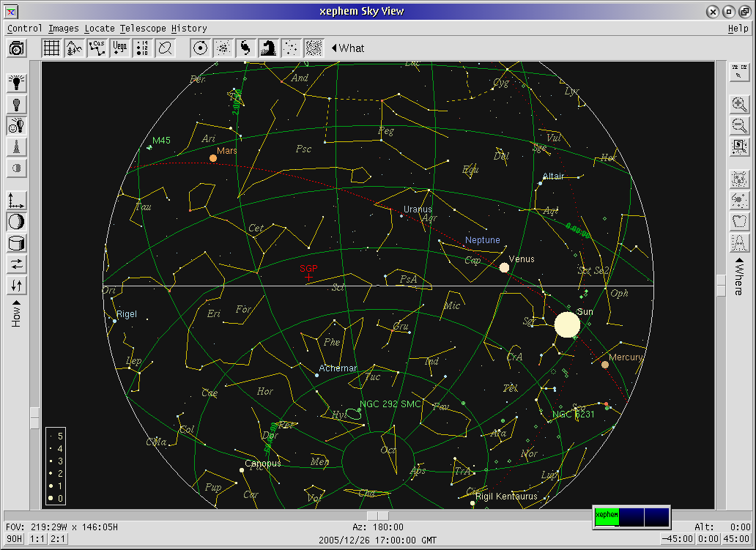Open the Help menu

(738, 29)
